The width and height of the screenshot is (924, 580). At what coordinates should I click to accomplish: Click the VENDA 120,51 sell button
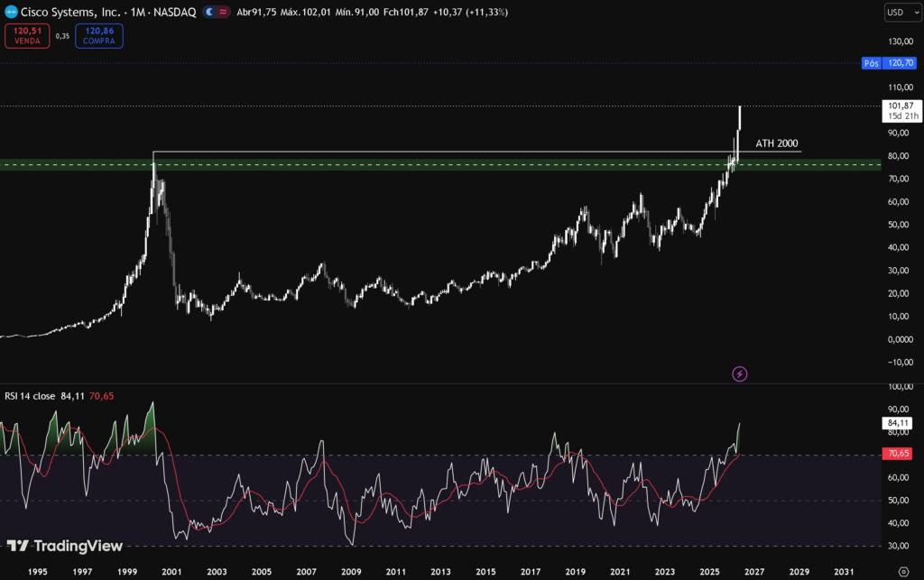coord(27,36)
